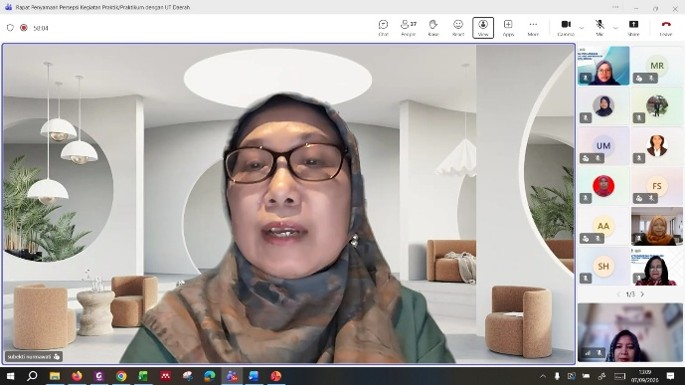Viewport: 685px width, 385px height.
Task: Click the 1/3 page indicator
Action: click(x=630, y=295)
